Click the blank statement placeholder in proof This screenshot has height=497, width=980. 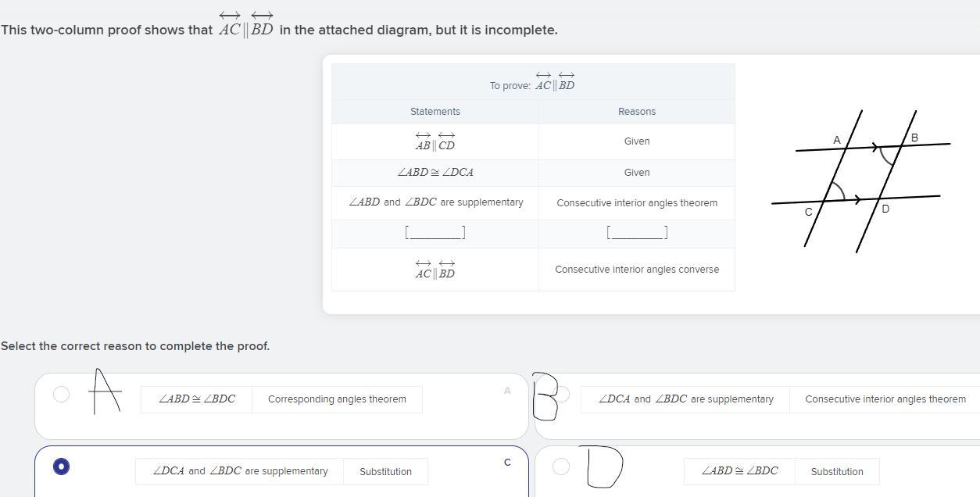[x=435, y=233]
